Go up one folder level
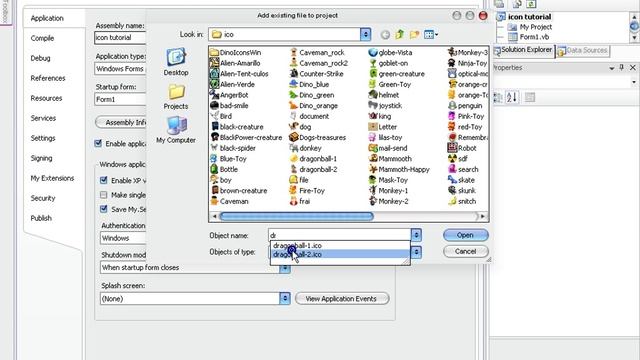This screenshot has height=360, width=640. [x=400, y=35]
